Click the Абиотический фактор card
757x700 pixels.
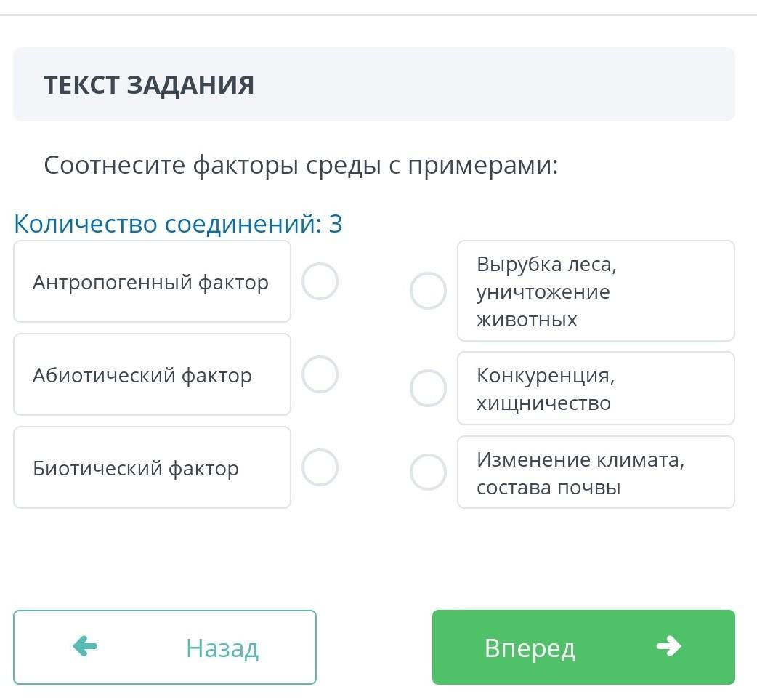(152, 375)
